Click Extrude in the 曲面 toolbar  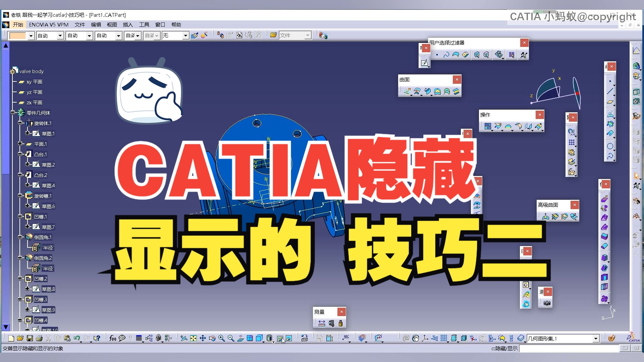coord(407,91)
